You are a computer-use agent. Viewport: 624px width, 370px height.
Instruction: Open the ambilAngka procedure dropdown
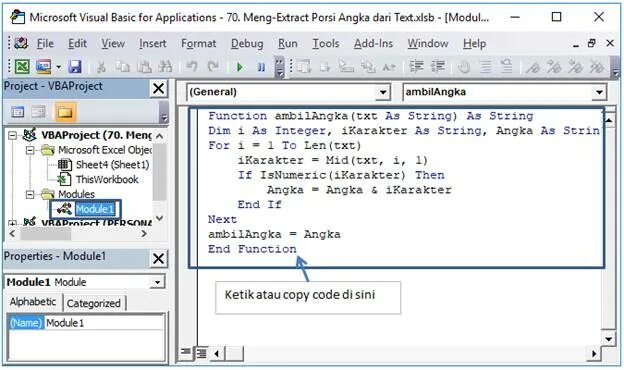pos(599,92)
